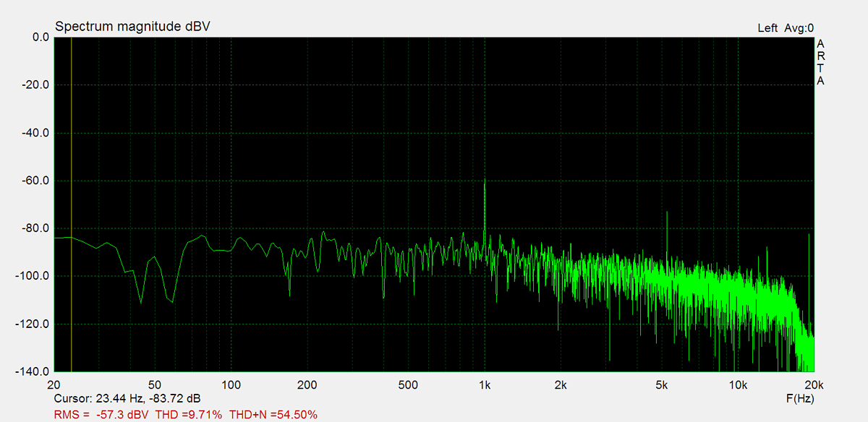
Task: Click the '500' frequency axis label
Action: point(409,384)
